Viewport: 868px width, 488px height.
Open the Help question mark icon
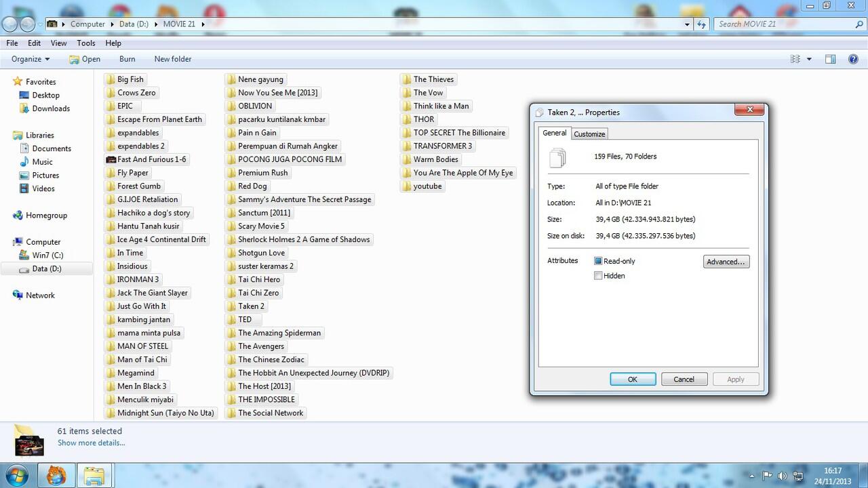coord(854,59)
